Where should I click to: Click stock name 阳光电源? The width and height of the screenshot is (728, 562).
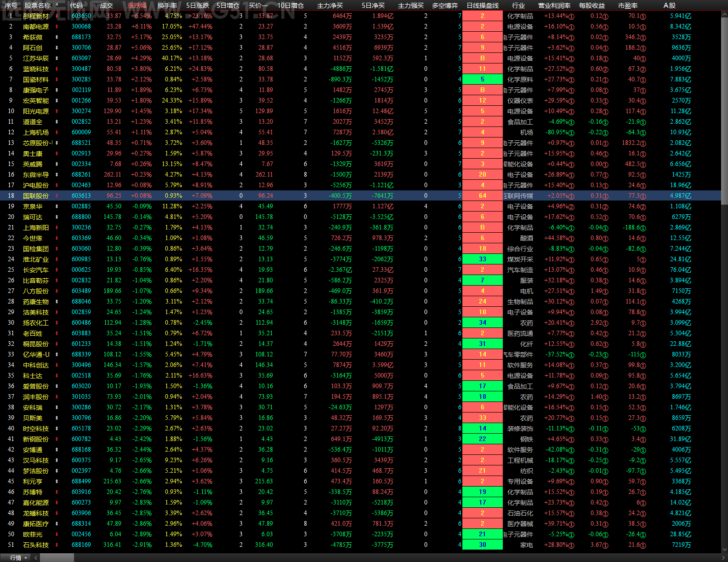tap(36, 111)
